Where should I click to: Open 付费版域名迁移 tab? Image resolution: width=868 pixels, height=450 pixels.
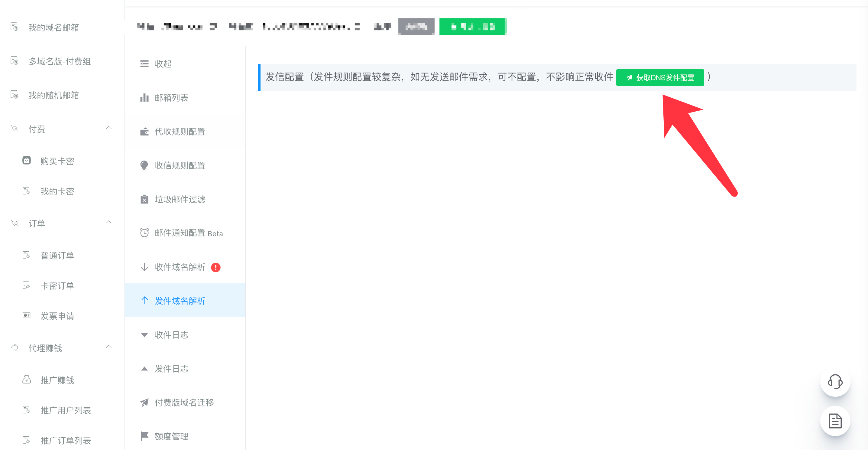[x=185, y=403]
